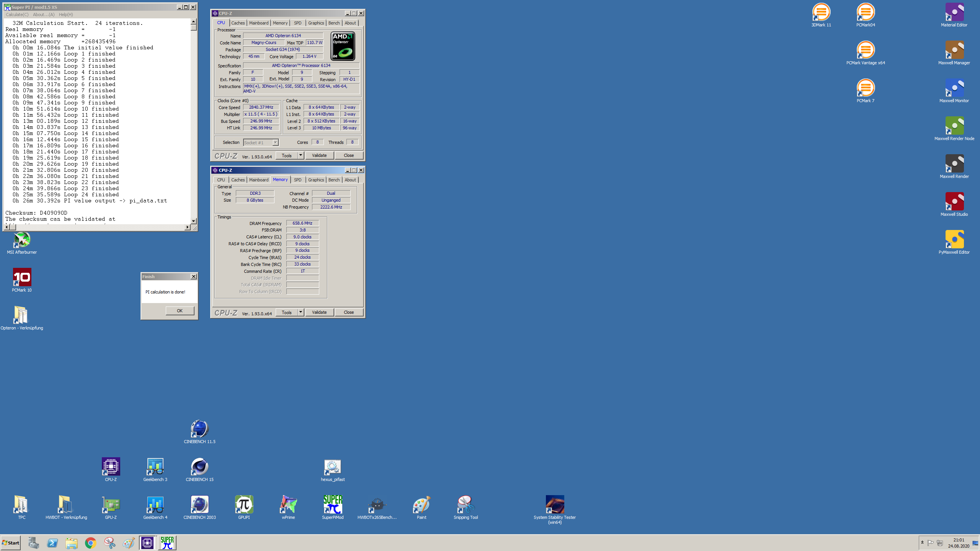Select the HWBOTx265Bench desktop icon
Image resolution: width=980 pixels, height=551 pixels.
pyautogui.click(x=377, y=508)
